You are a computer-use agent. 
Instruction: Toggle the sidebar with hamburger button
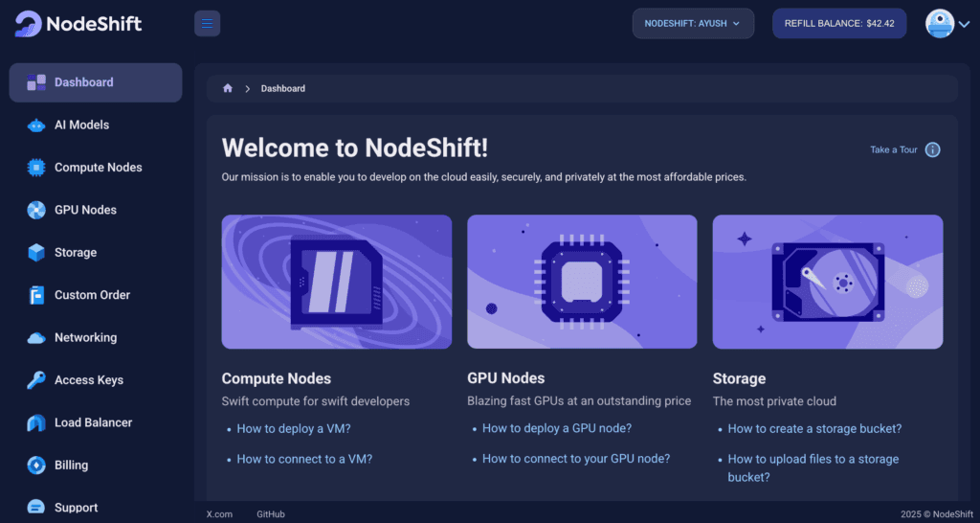207,23
